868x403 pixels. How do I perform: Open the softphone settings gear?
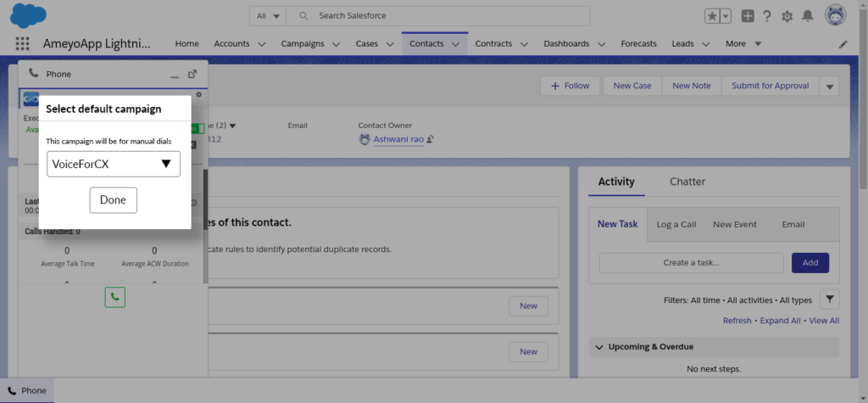pyautogui.click(x=198, y=94)
